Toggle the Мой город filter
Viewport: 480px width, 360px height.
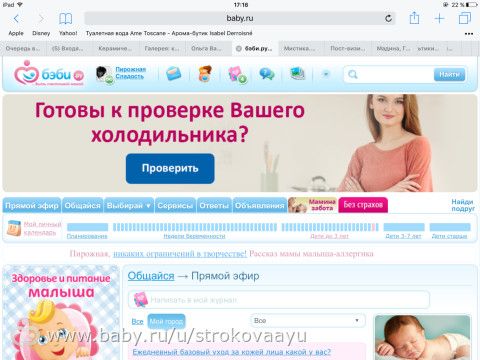[166, 321]
